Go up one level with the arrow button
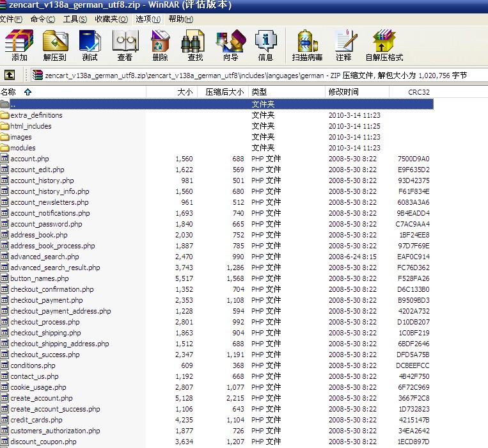Viewport: 488px width, 448px height. pyautogui.click(x=10, y=75)
